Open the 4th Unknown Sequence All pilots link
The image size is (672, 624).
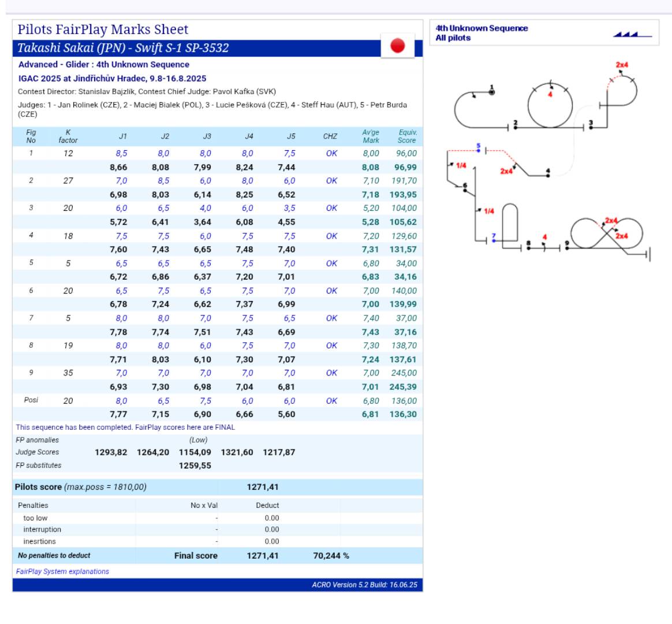point(481,33)
